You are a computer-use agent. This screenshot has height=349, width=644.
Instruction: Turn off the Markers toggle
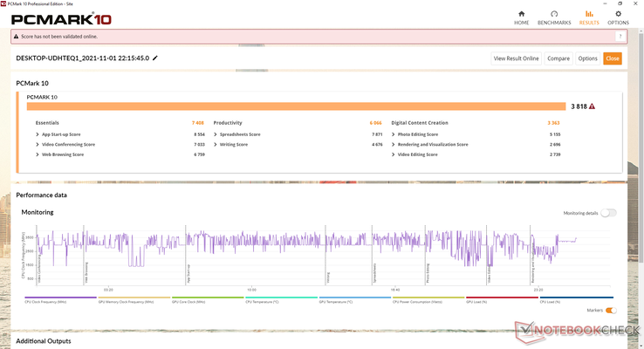[610, 310]
